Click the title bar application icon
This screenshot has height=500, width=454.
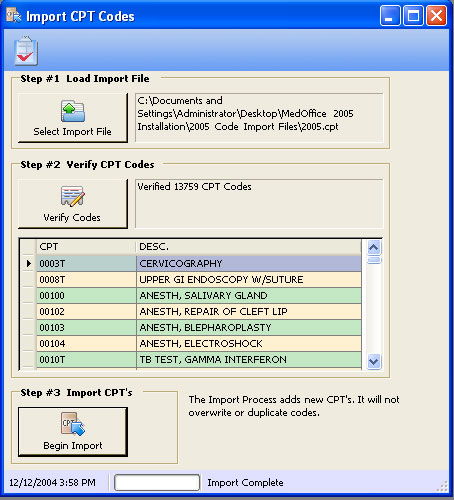(x=14, y=16)
